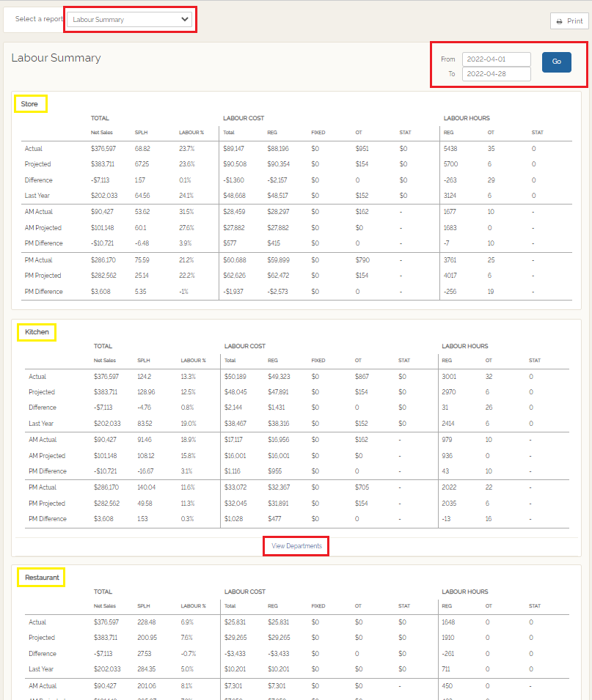Click the Store section heading
This screenshot has width=592, height=700.
point(30,104)
